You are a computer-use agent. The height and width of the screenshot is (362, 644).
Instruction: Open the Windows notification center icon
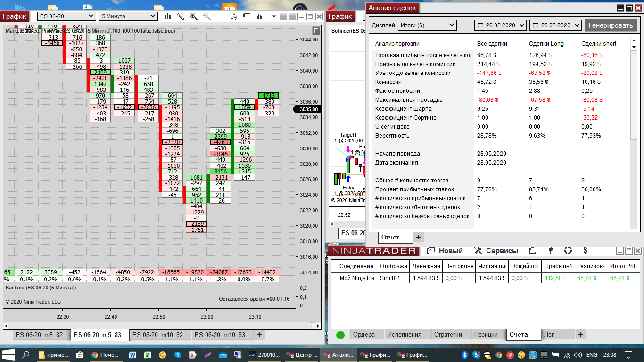point(628,354)
